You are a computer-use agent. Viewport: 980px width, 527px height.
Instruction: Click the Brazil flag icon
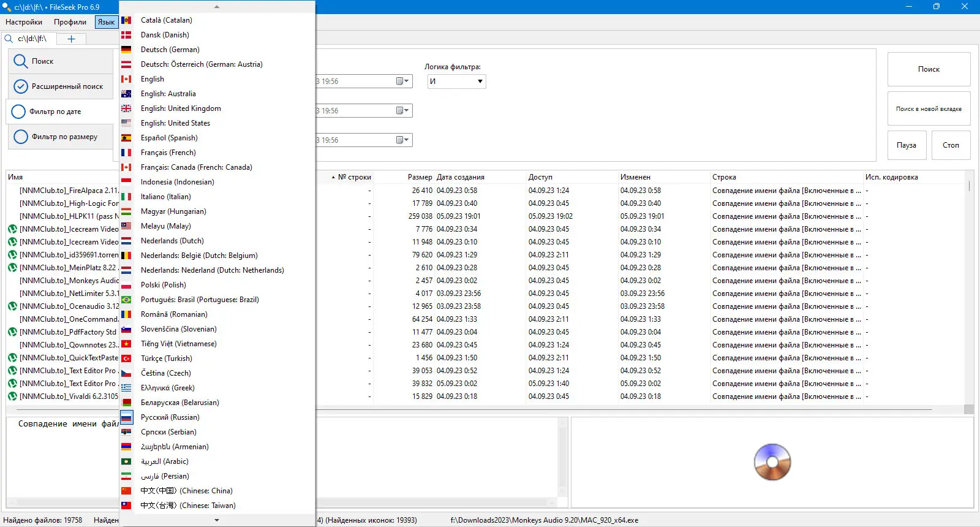click(x=126, y=300)
